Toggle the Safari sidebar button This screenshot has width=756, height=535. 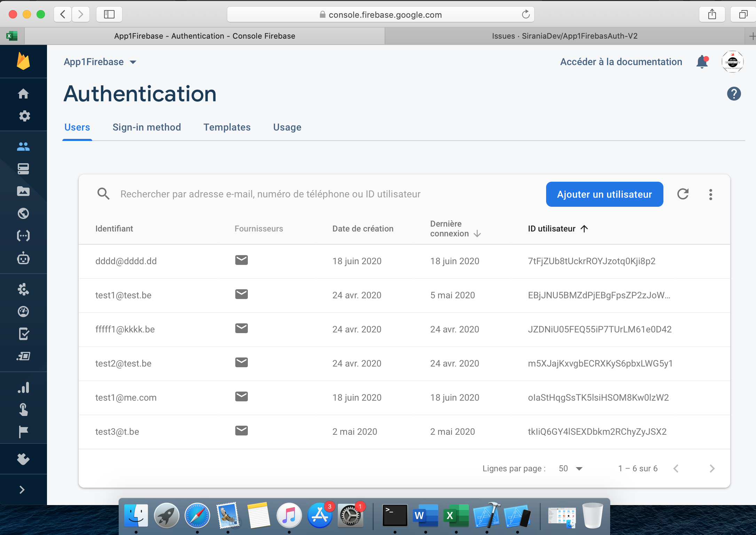(109, 14)
